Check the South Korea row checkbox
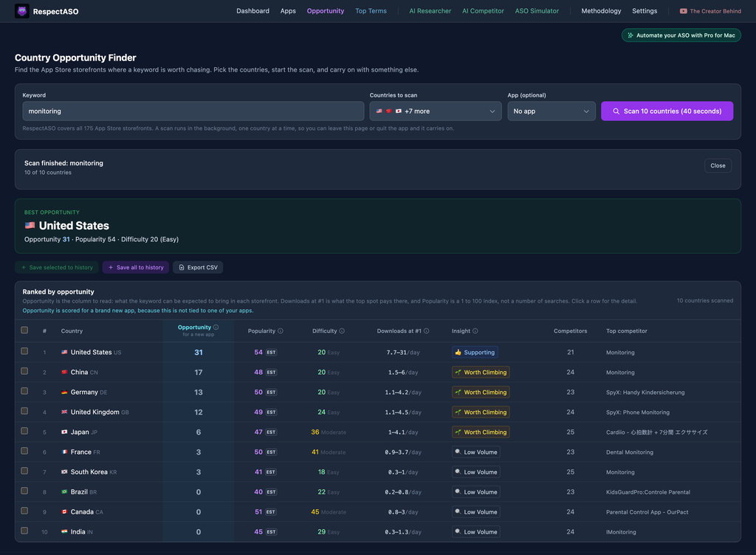This screenshot has height=555, width=756. point(24,471)
